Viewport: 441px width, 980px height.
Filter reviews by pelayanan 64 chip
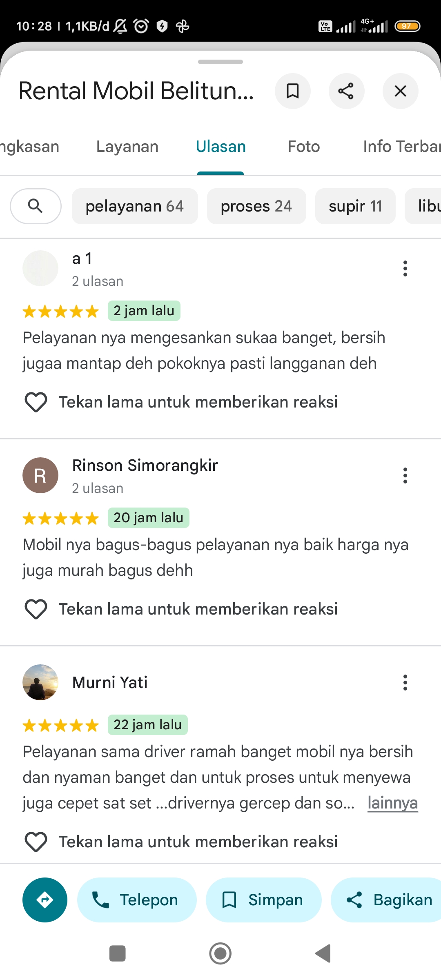click(x=135, y=206)
